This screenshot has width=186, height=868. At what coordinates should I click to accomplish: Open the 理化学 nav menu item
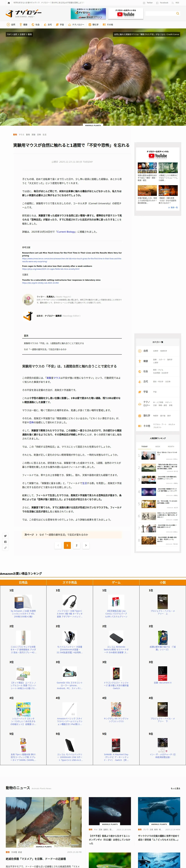pyautogui.click(x=93, y=25)
